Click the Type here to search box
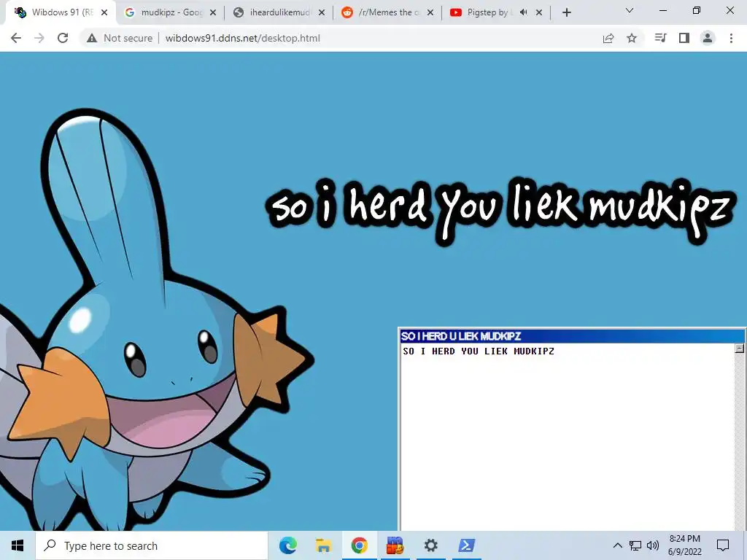 [152, 545]
